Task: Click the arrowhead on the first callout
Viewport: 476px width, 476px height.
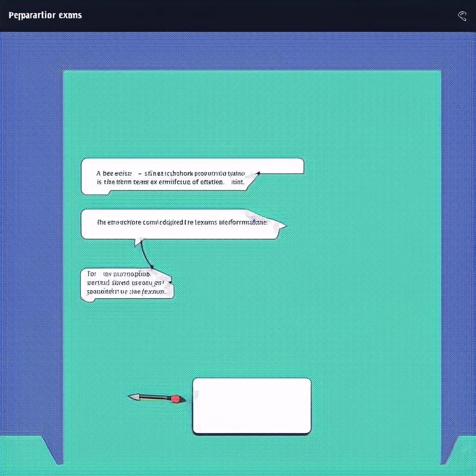Action: coord(257,173)
